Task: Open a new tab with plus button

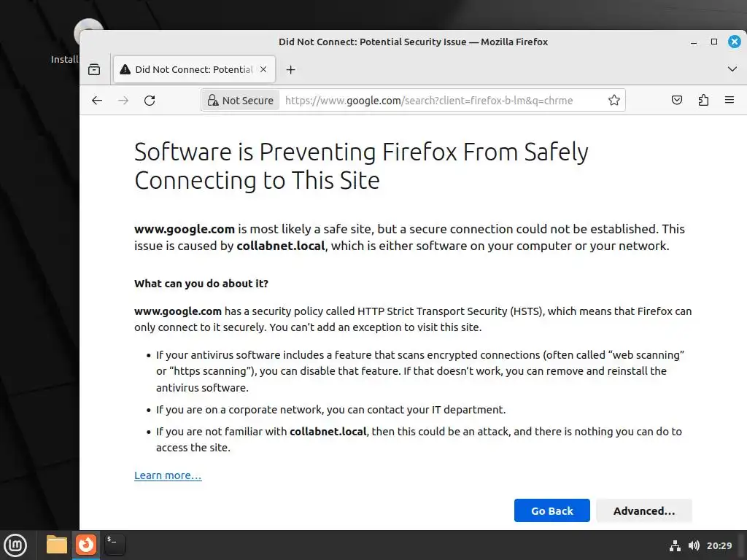Action: pyautogui.click(x=290, y=70)
